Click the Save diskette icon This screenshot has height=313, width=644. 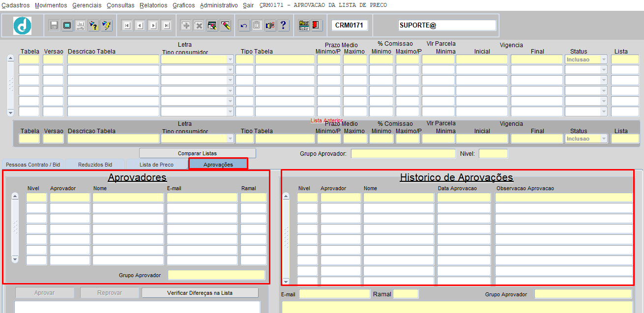tap(54, 25)
